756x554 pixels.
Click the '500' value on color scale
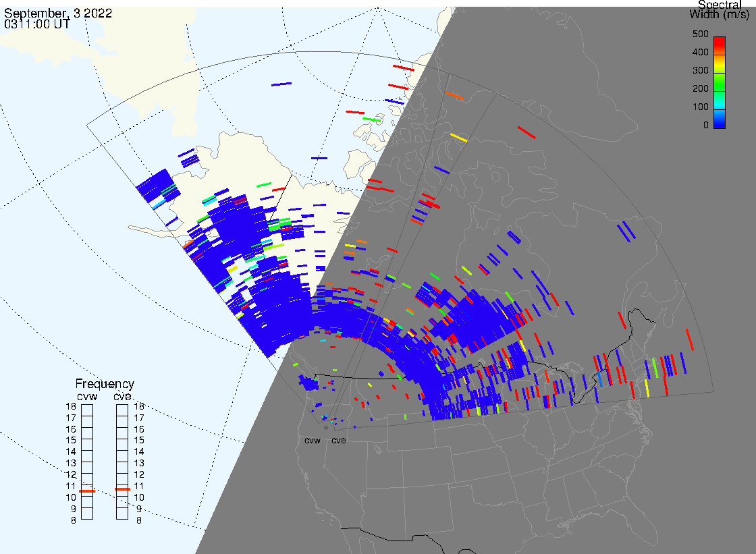tap(700, 34)
